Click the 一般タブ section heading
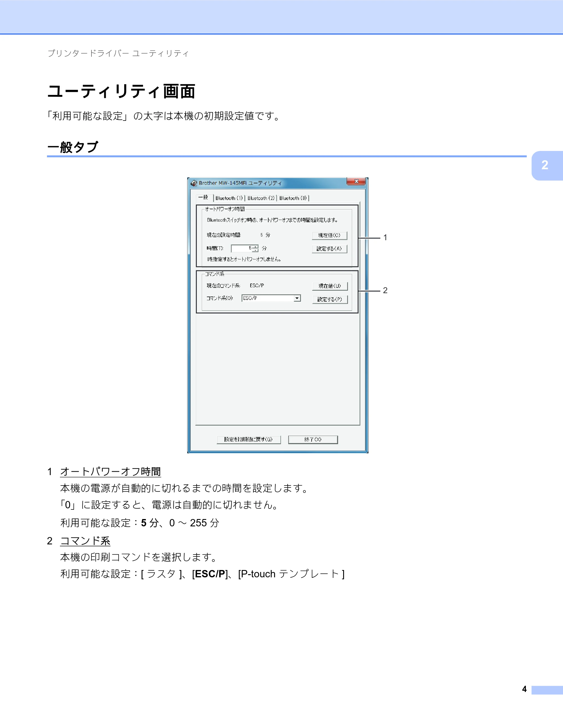Image resolution: width=563 pixels, height=728 pixels. (73, 147)
